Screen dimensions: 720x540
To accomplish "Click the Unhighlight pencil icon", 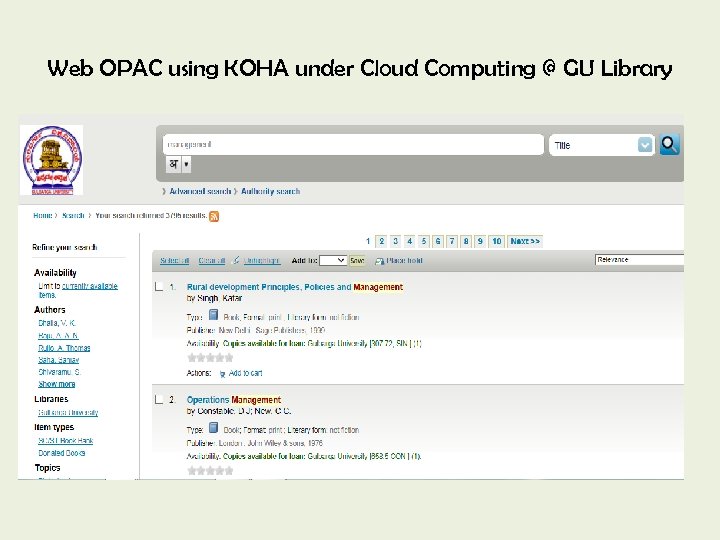I will click(236, 260).
